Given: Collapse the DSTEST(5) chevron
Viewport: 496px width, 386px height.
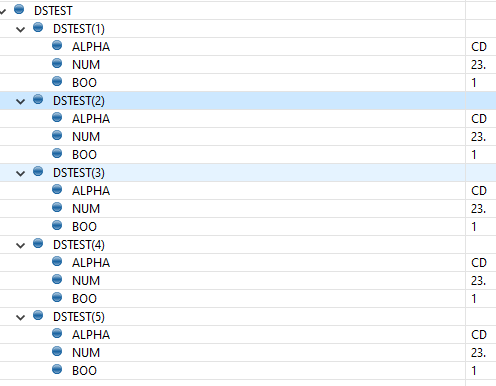Looking at the screenshot, I should click(21, 318).
